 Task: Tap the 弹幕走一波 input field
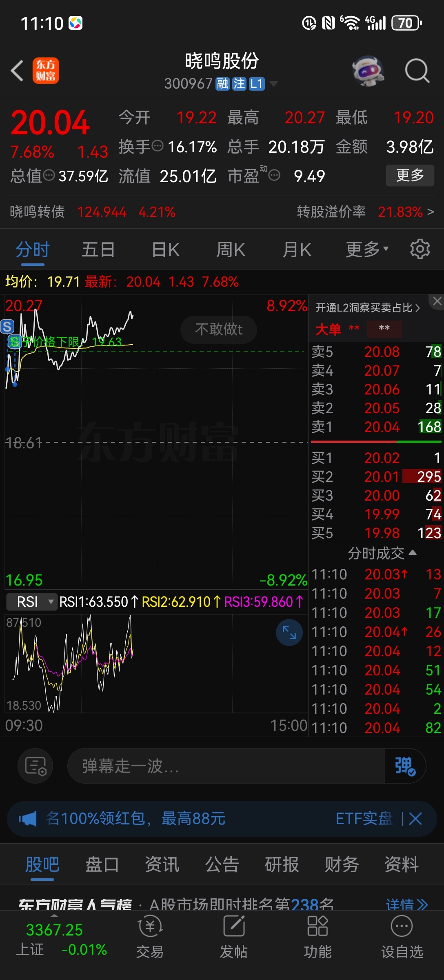pos(226,766)
